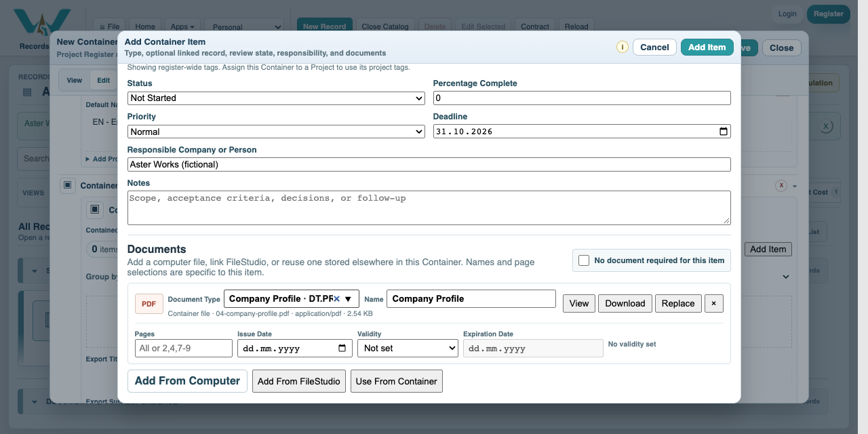Open the Deadline calendar picker icon

coord(723,132)
